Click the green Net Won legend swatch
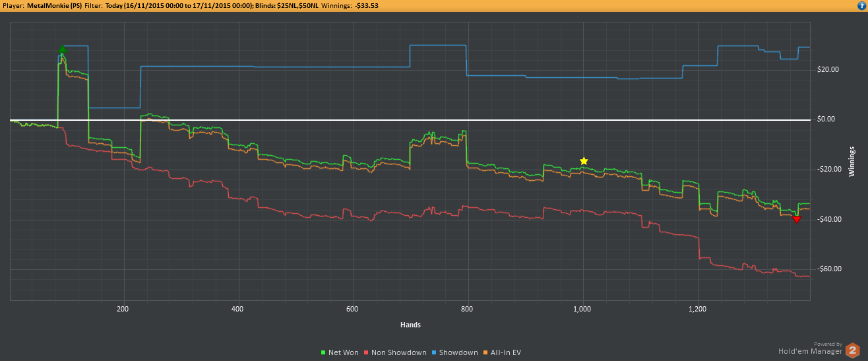Screen dimensions: 868x361 click(323, 353)
